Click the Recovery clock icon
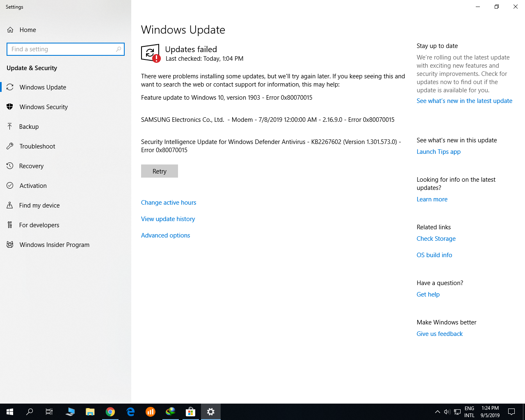Image resolution: width=525 pixels, height=420 pixels. (x=10, y=166)
